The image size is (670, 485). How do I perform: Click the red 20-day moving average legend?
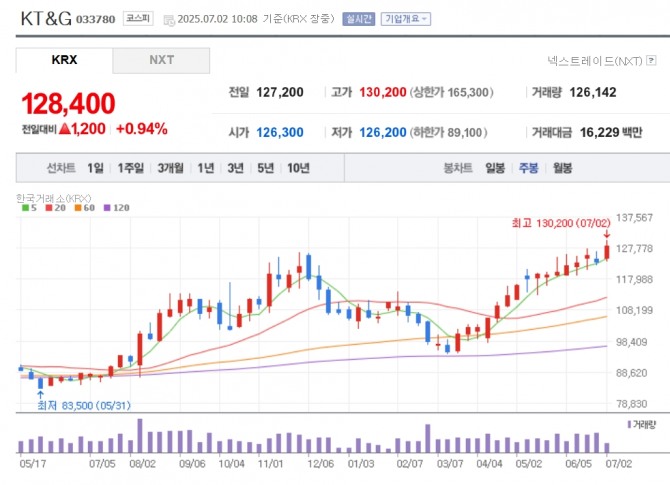click(56, 208)
